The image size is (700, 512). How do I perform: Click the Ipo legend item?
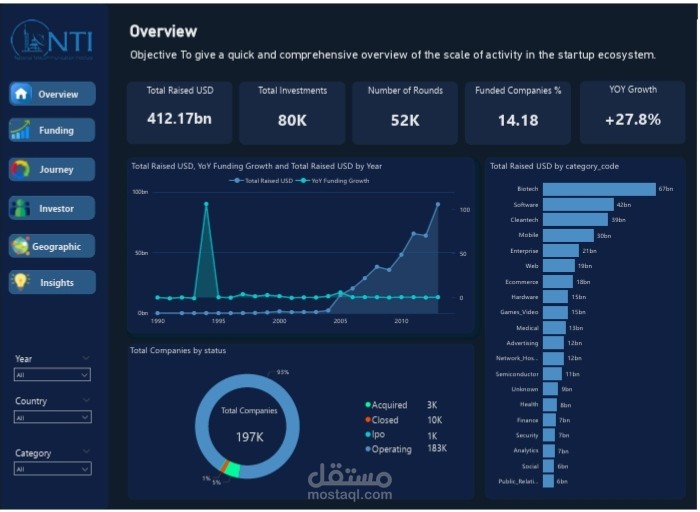pos(375,434)
